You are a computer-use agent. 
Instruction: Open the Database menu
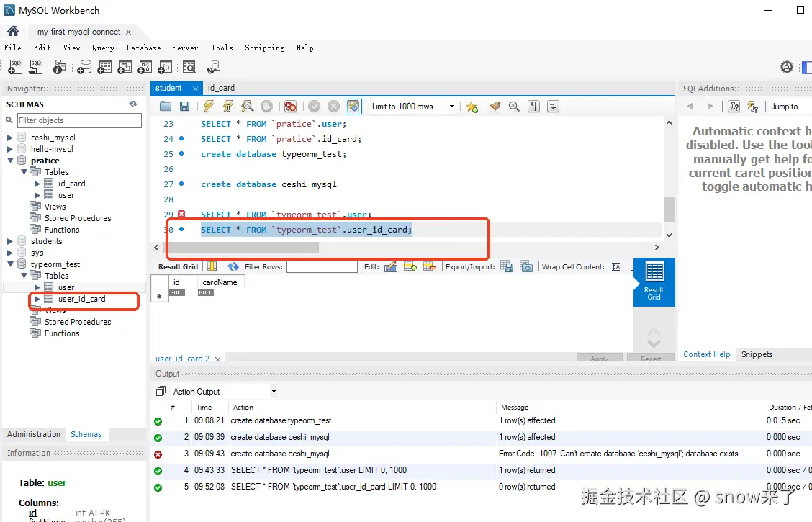pos(143,48)
